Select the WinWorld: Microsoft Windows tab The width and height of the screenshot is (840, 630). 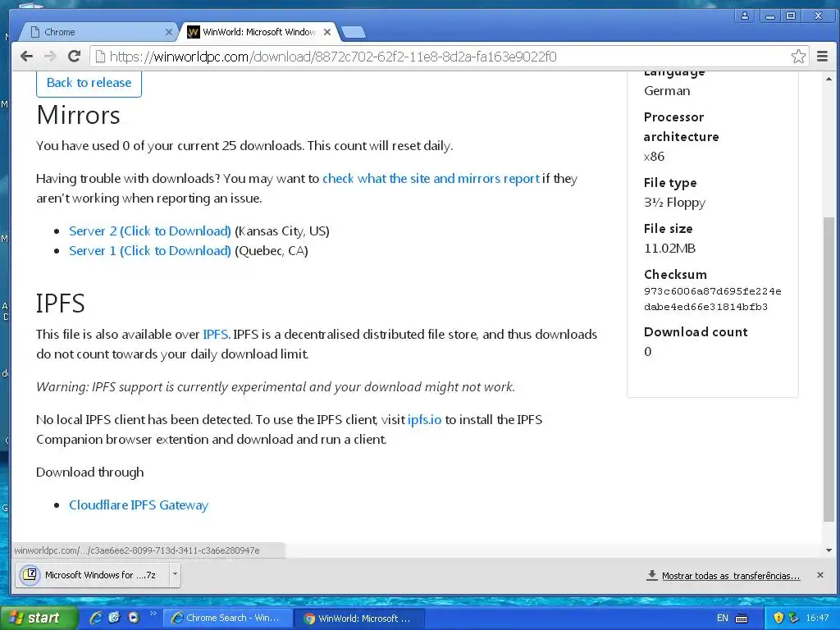point(258,32)
